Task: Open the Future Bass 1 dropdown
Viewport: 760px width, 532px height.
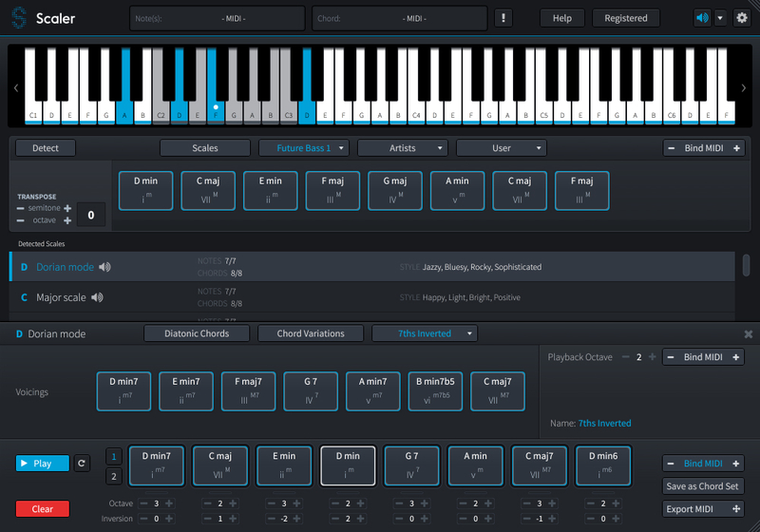Action: click(304, 148)
